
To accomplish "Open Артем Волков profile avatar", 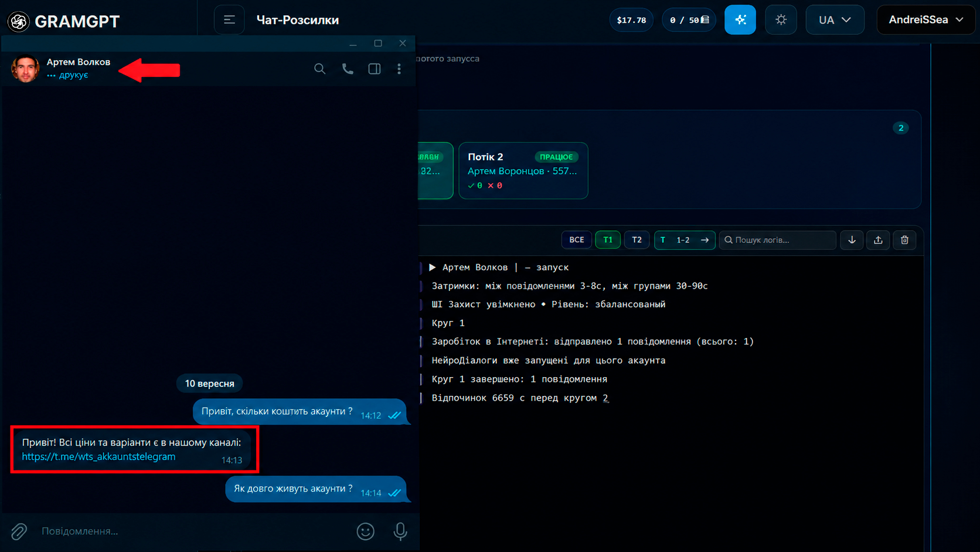I will click(25, 69).
